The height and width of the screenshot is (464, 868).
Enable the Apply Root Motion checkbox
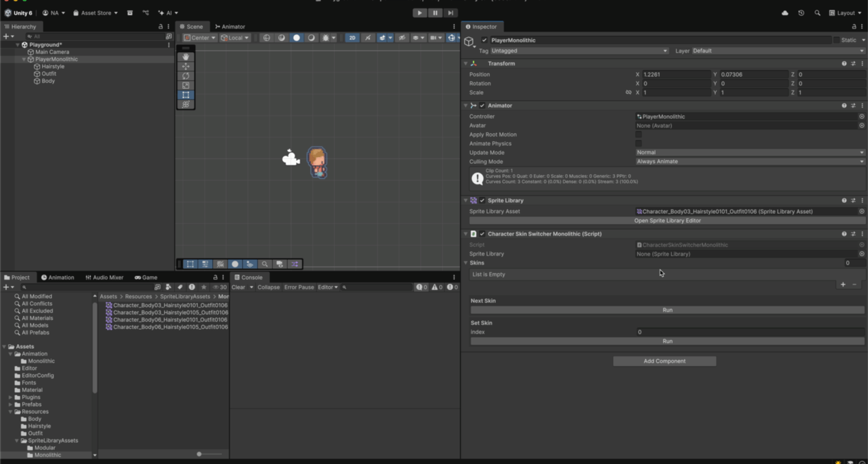[638, 135]
